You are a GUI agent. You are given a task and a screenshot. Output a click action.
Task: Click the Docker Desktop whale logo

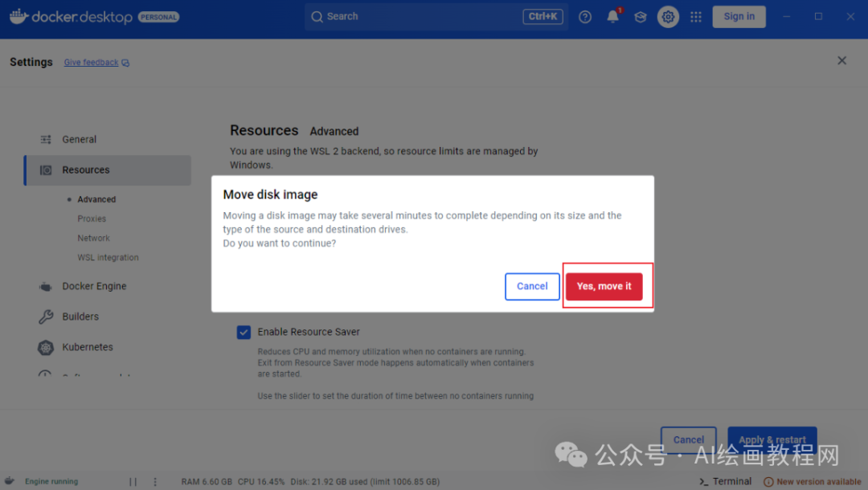pos(18,16)
